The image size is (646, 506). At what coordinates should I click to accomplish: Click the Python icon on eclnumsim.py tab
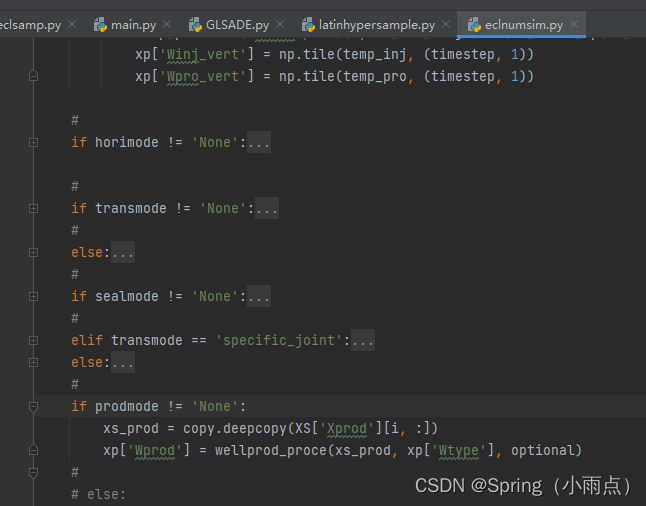[474, 25]
